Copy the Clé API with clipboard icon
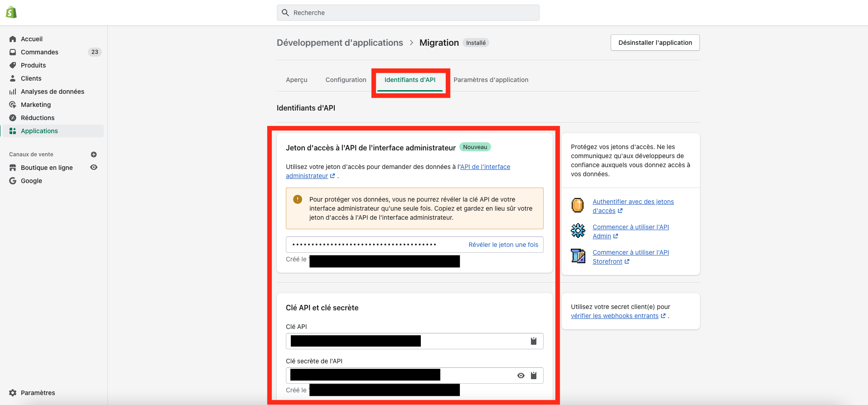 point(534,341)
